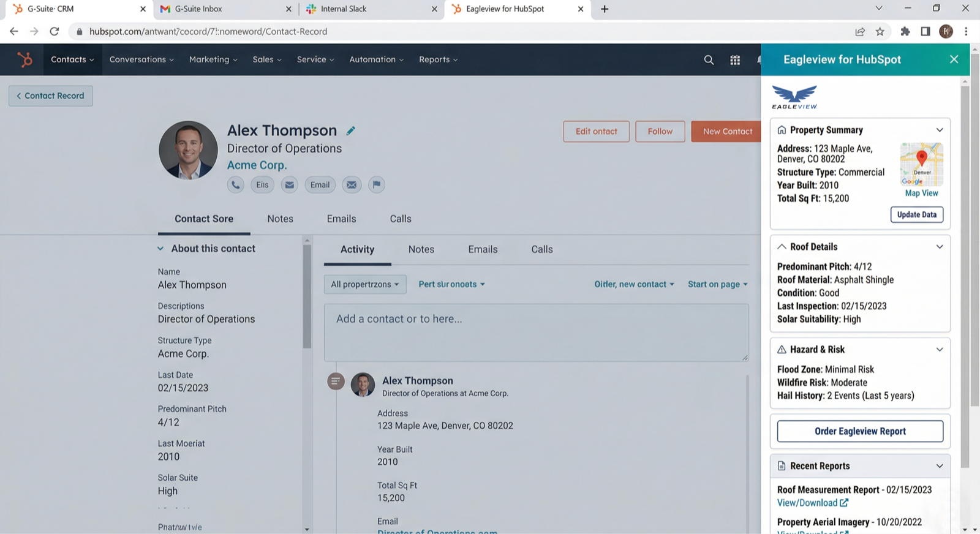The image size is (980, 534).
Task: Collapse the Hazard & Risk section
Action: pos(940,350)
